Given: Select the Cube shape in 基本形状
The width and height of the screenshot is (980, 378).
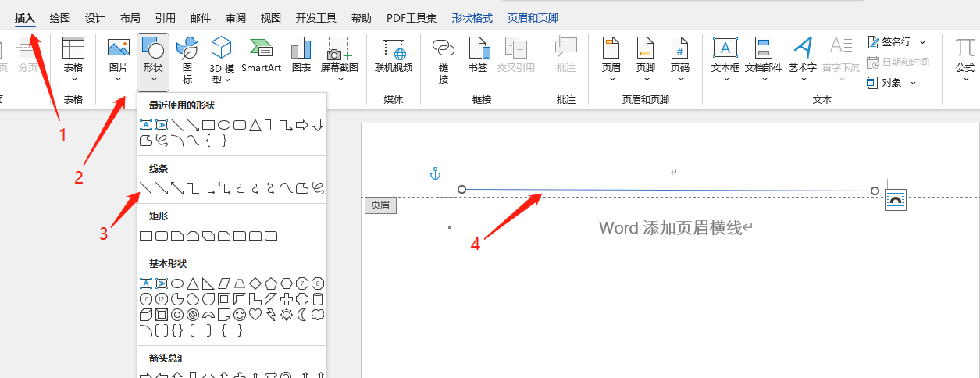Looking at the screenshot, I should 146,315.
